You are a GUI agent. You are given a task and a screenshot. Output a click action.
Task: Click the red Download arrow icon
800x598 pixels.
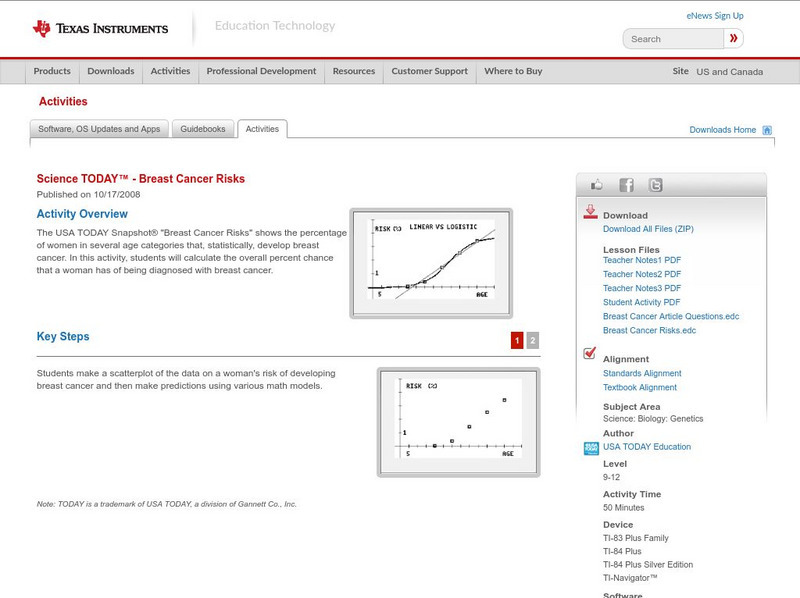(x=591, y=213)
